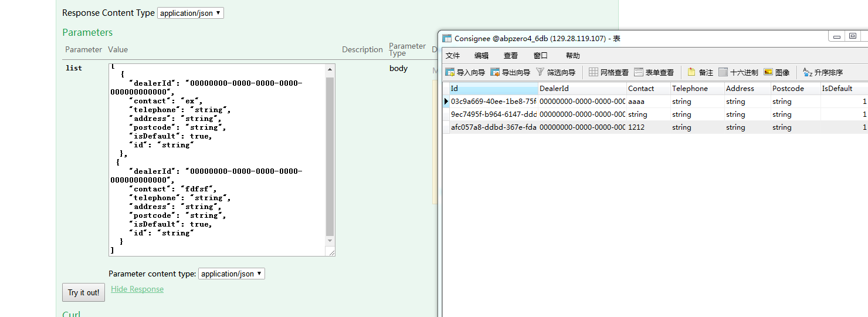
Task: Click the Parameters section heading
Action: point(87,32)
